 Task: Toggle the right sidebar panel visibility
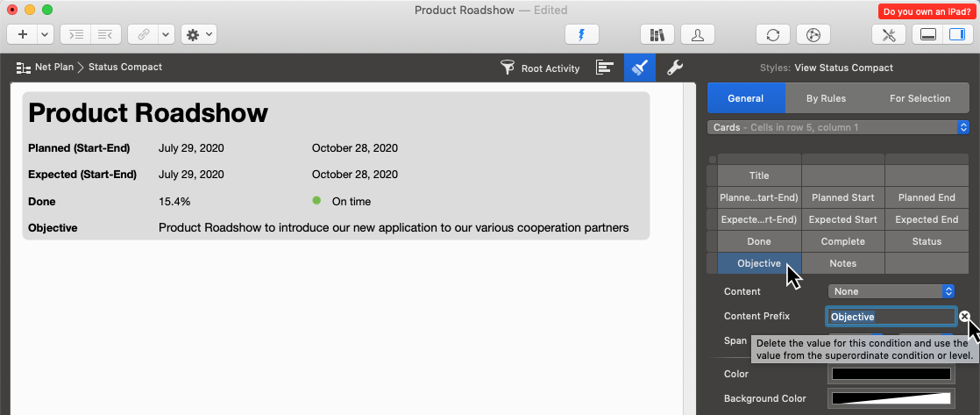[955, 34]
